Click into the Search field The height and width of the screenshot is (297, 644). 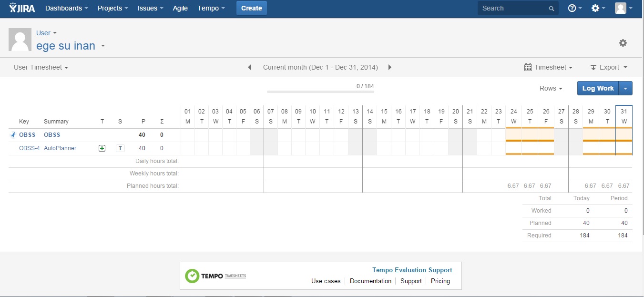point(514,8)
